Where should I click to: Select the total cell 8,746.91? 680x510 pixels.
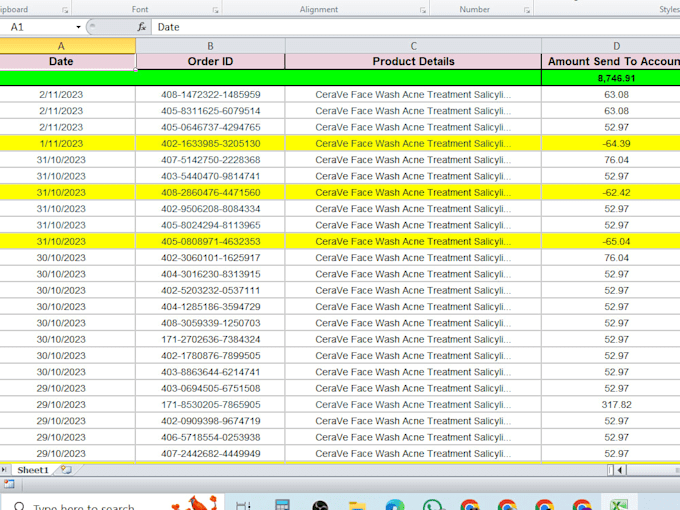(611, 78)
